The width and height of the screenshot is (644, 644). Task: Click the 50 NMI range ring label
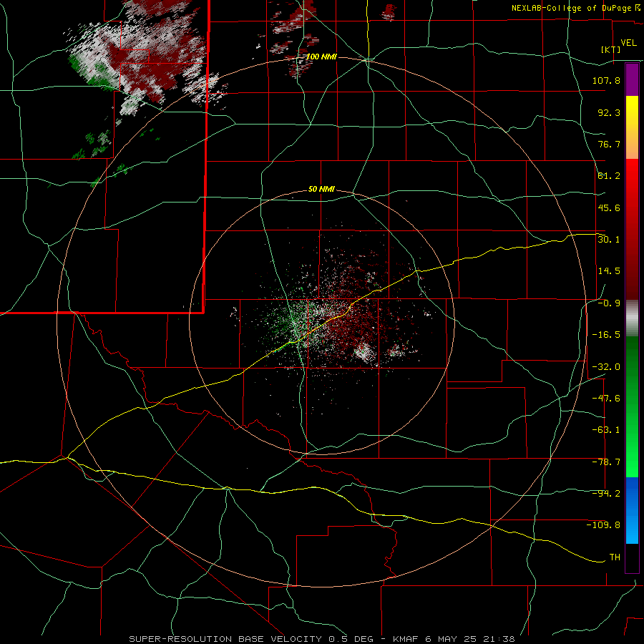click(321, 190)
